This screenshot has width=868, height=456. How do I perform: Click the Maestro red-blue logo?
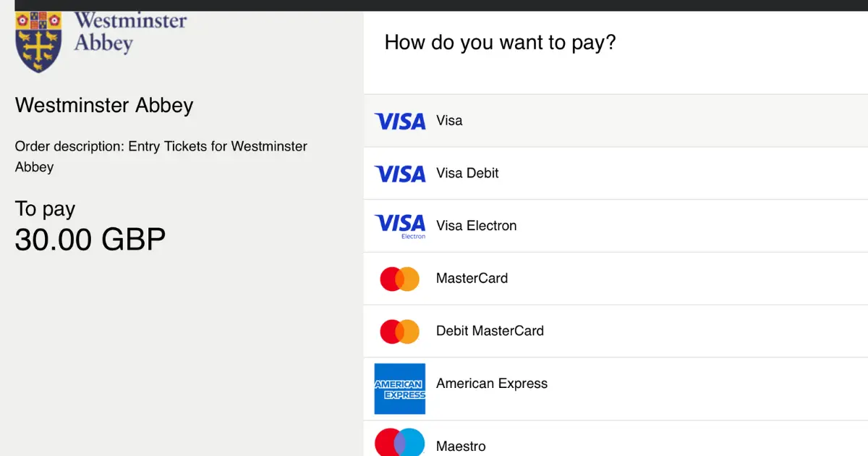click(400, 443)
